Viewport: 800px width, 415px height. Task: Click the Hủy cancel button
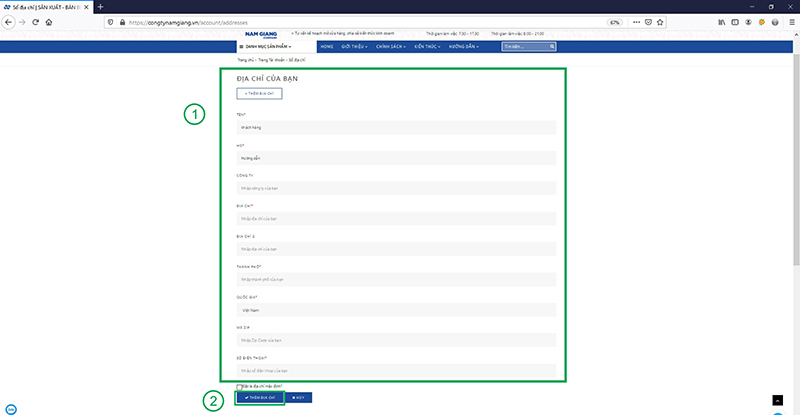298,398
